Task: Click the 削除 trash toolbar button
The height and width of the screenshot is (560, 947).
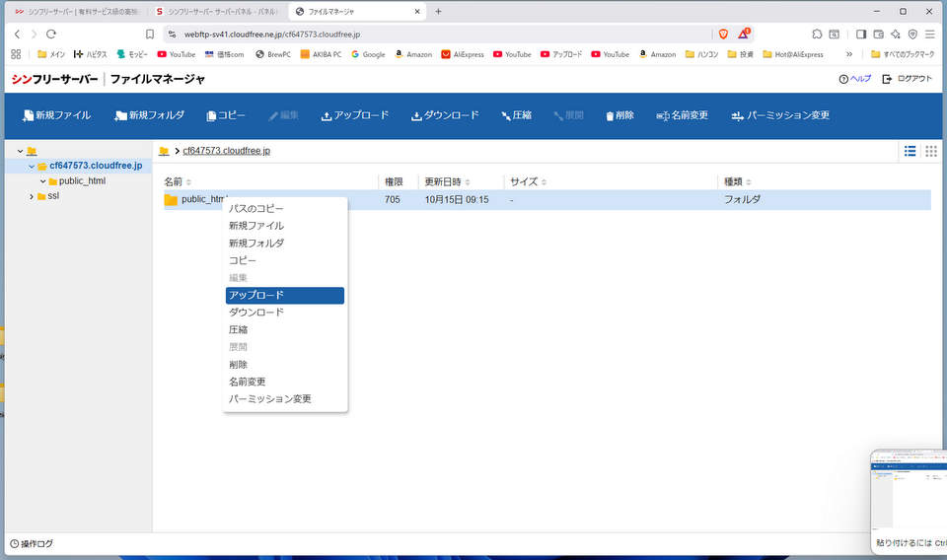Action: pos(619,115)
